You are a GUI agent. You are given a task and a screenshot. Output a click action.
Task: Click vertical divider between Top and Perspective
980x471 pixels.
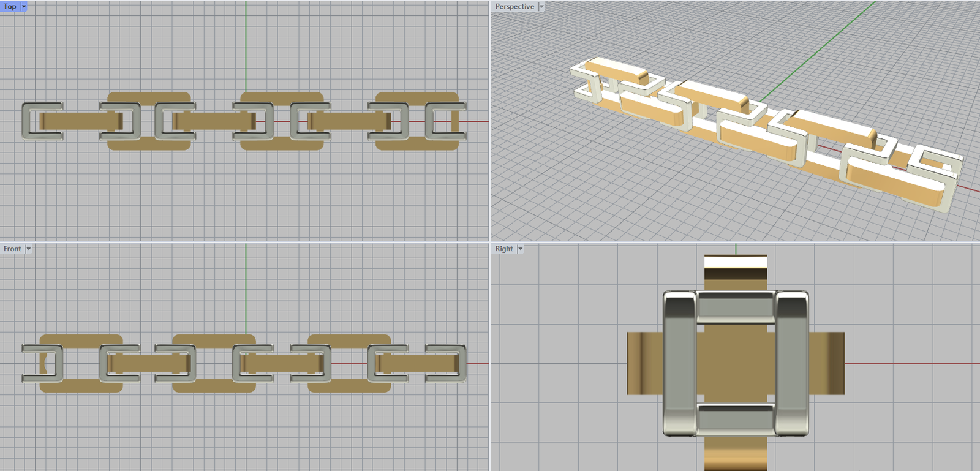[490, 122]
